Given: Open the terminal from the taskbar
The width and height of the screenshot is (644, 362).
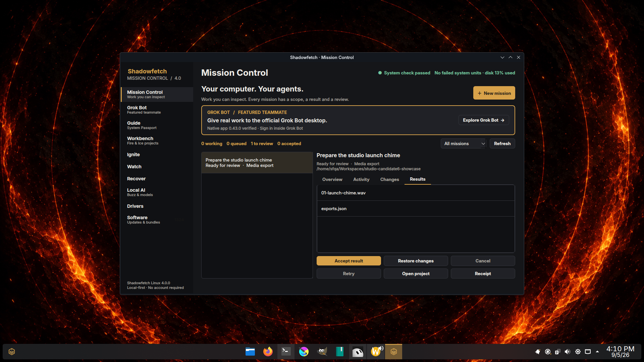Looking at the screenshot, I should pos(286,352).
